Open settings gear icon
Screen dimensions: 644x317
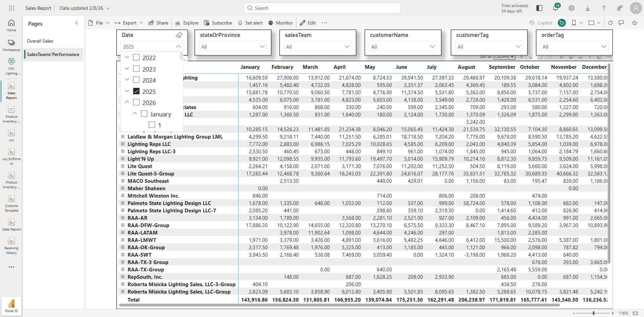[x=572, y=8]
